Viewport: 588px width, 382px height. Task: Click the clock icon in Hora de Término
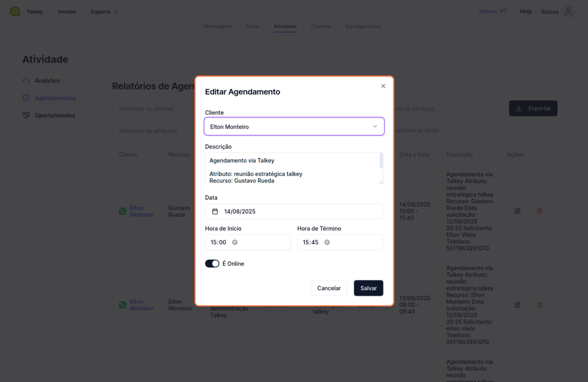327,243
